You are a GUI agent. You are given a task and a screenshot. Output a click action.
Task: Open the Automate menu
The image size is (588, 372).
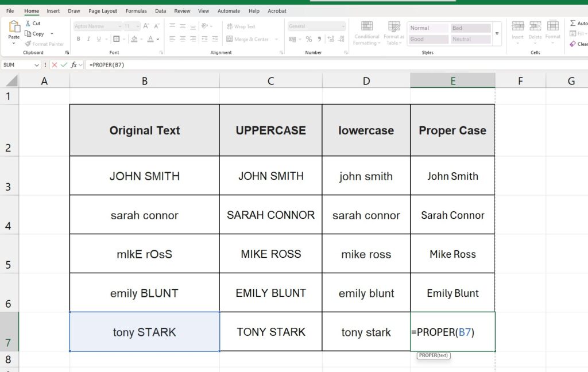pos(229,10)
